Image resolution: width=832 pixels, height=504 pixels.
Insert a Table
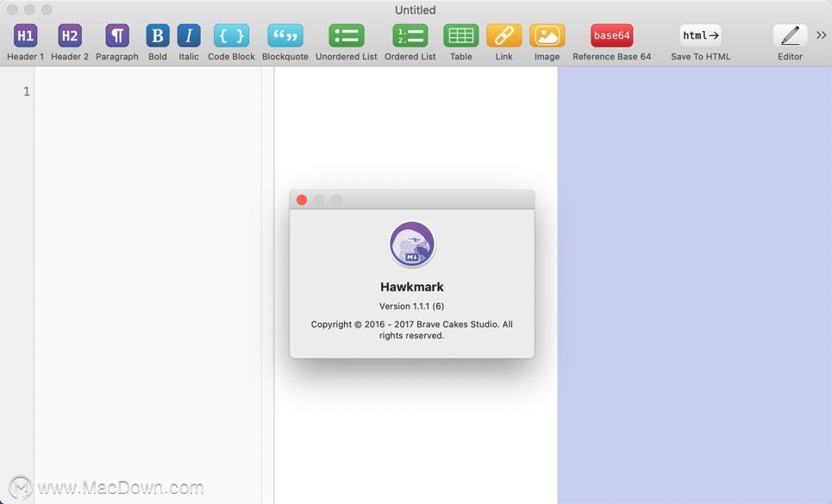[x=461, y=36]
